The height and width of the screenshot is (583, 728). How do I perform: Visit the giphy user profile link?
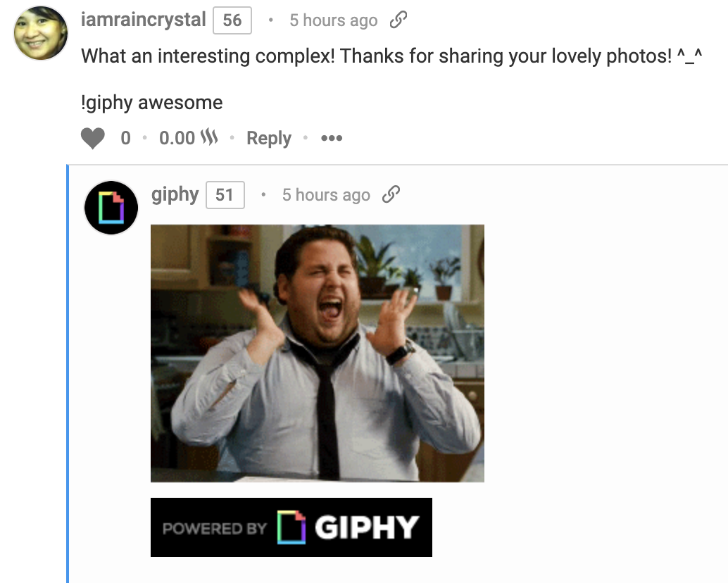pos(175,194)
